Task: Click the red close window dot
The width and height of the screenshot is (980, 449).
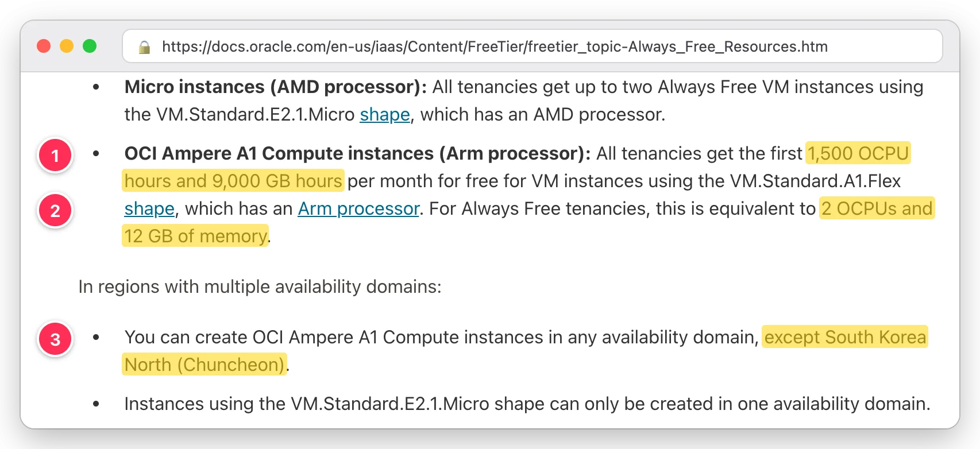Action: pyautogui.click(x=44, y=46)
